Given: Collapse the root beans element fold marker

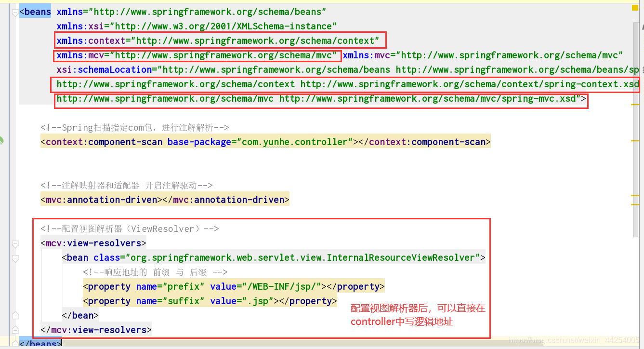Looking at the screenshot, I should click(x=15, y=13).
